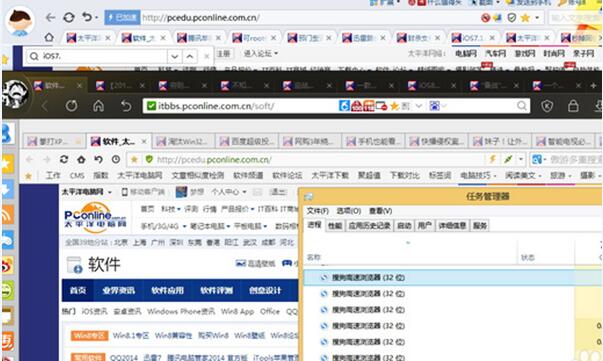The image size is (603, 361).
Task: Click undo arrow in front pcedu browser
Action: 98,159
